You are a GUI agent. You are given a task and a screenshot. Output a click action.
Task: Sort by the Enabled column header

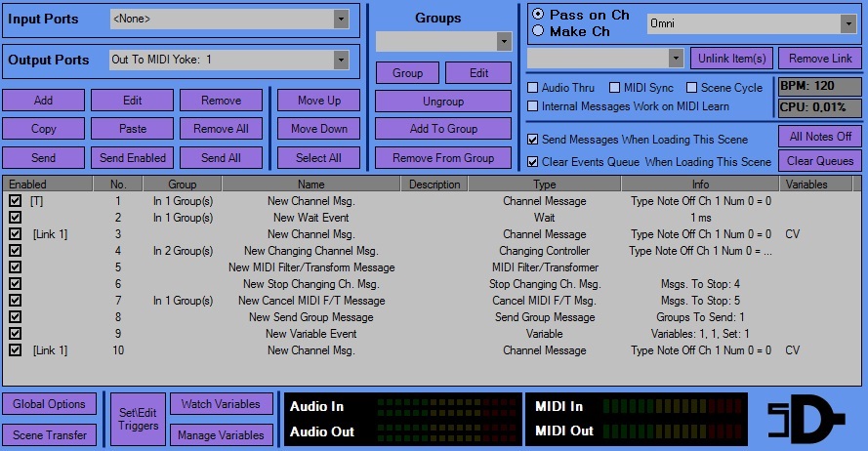pos(48,184)
